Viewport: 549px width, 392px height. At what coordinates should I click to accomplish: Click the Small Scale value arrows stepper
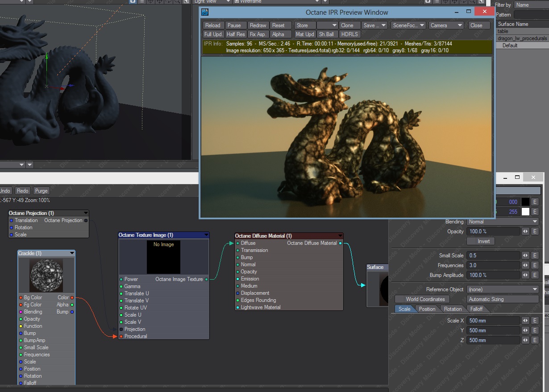(525, 256)
